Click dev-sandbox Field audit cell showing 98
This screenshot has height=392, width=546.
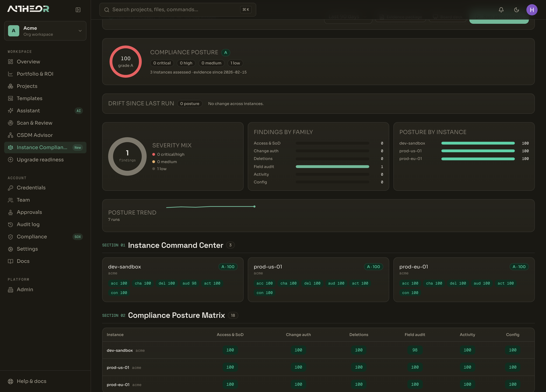pyautogui.click(x=415, y=350)
